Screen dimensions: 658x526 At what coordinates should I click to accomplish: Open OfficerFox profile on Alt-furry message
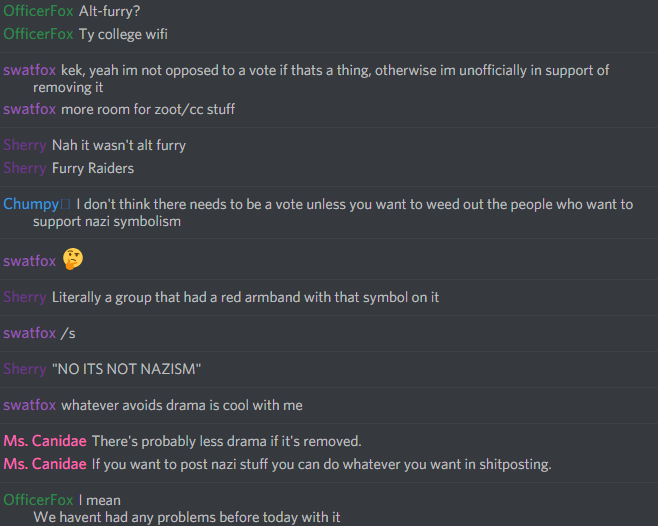click(38, 11)
